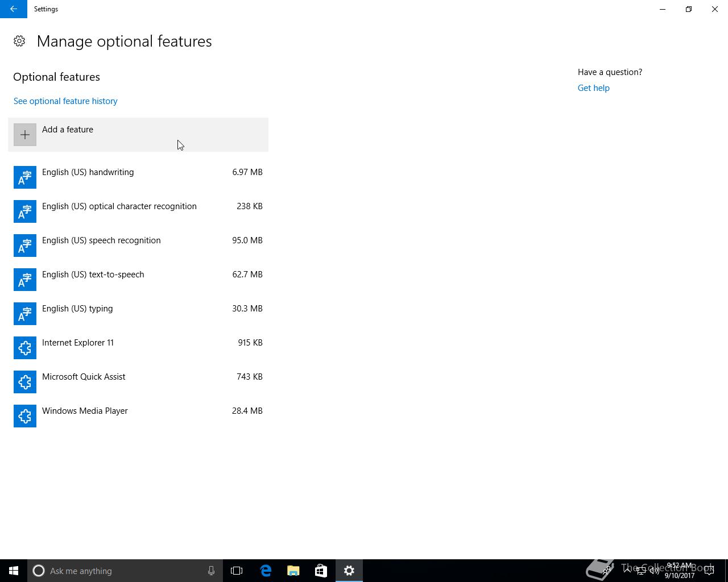The height and width of the screenshot is (582, 728).
Task: Click the 62.7 MB size value
Action: pyautogui.click(x=247, y=275)
